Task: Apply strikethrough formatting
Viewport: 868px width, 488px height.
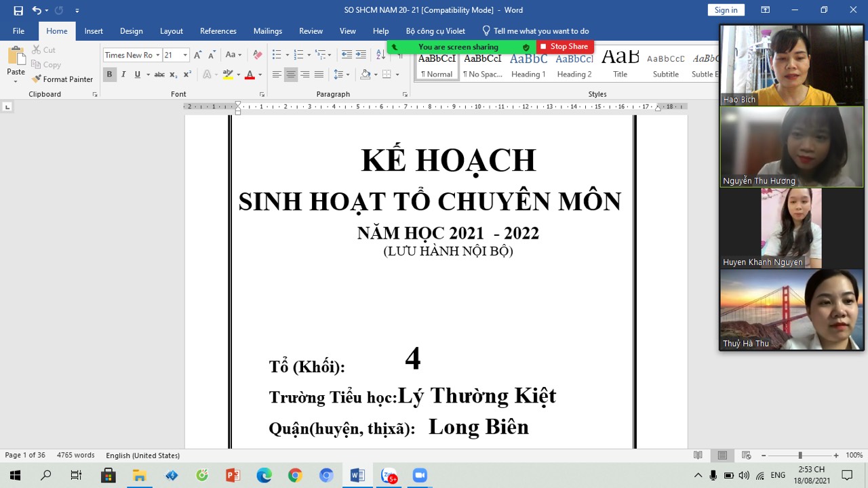Action: coord(159,75)
